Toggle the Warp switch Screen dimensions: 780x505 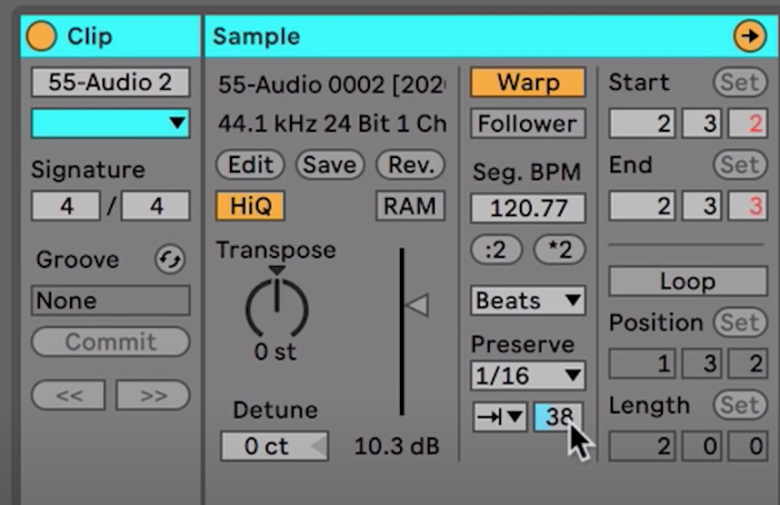pyautogui.click(x=528, y=82)
